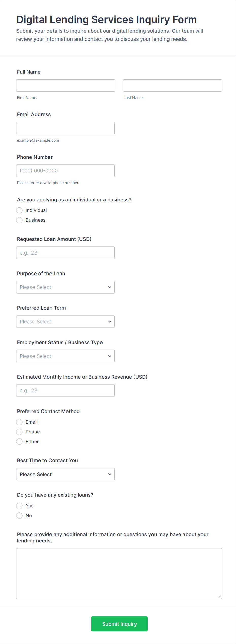Choose Email as preferred contact method
This screenshot has height=644, width=236.
click(20, 422)
